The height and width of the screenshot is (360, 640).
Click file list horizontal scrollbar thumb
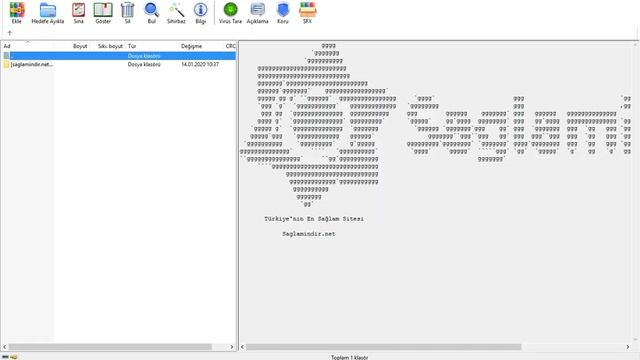(x=110, y=347)
